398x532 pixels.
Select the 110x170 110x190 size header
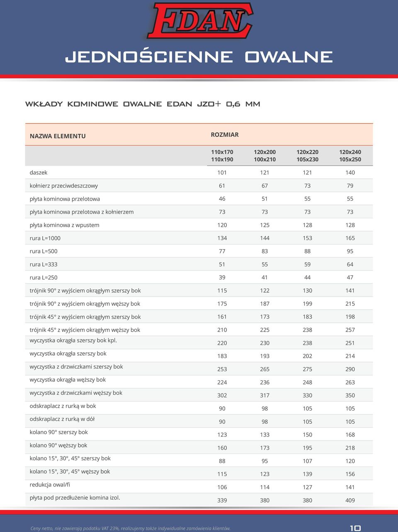pyautogui.click(x=222, y=155)
